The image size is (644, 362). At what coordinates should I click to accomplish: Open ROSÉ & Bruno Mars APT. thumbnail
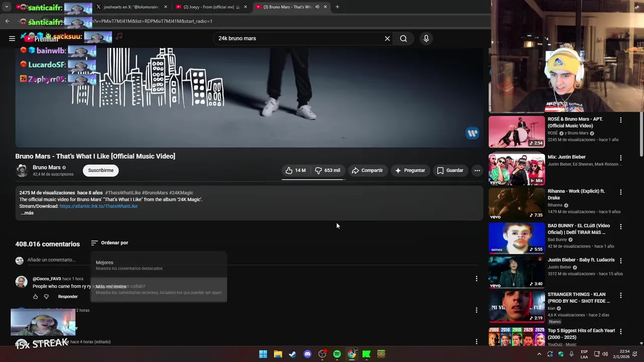(517, 132)
